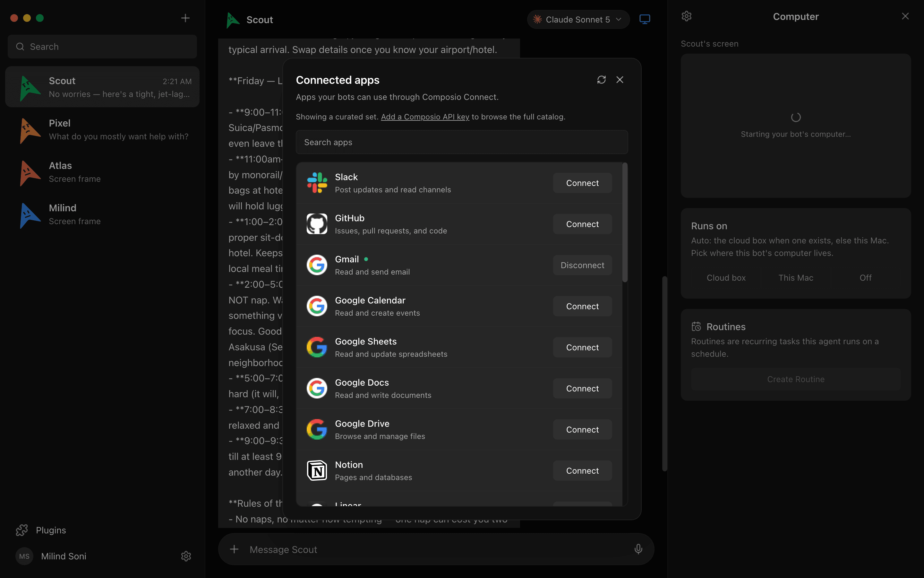Connect the Slack app
The width and height of the screenshot is (924, 578).
pyautogui.click(x=582, y=183)
